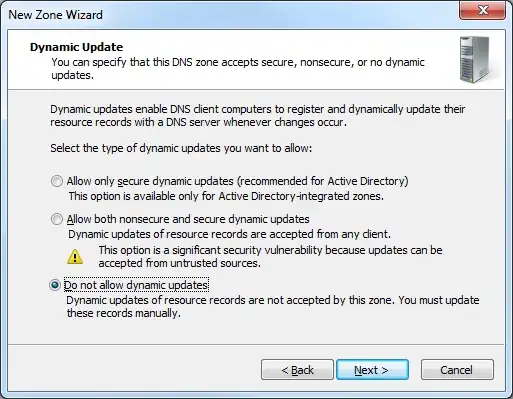Image resolution: width=513 pixels, height=399 pixels.
Task: Choose the 'Allow both nonsecure and secure' radio button
Action: 57,219
